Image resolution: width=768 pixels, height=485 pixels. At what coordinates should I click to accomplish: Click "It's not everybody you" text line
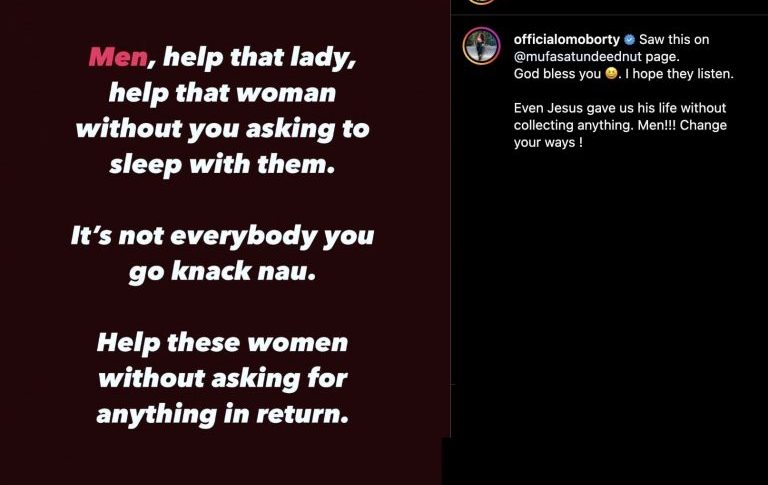point(222,236)
